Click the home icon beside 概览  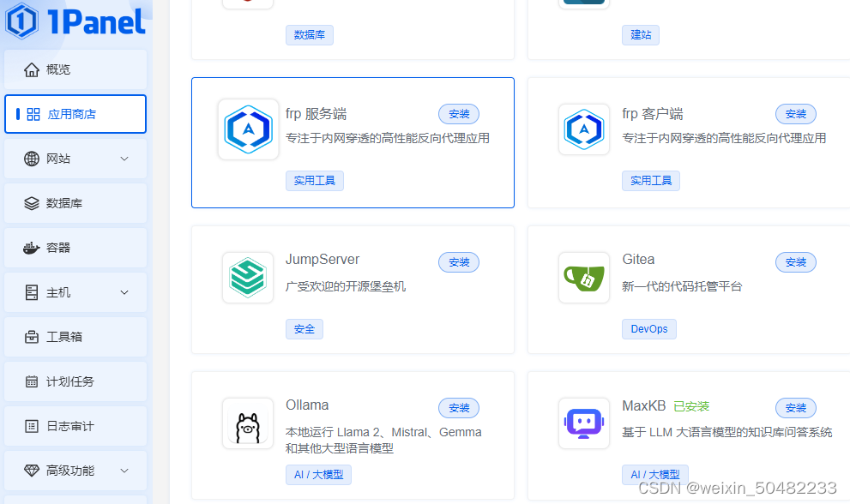coord(32,69)
